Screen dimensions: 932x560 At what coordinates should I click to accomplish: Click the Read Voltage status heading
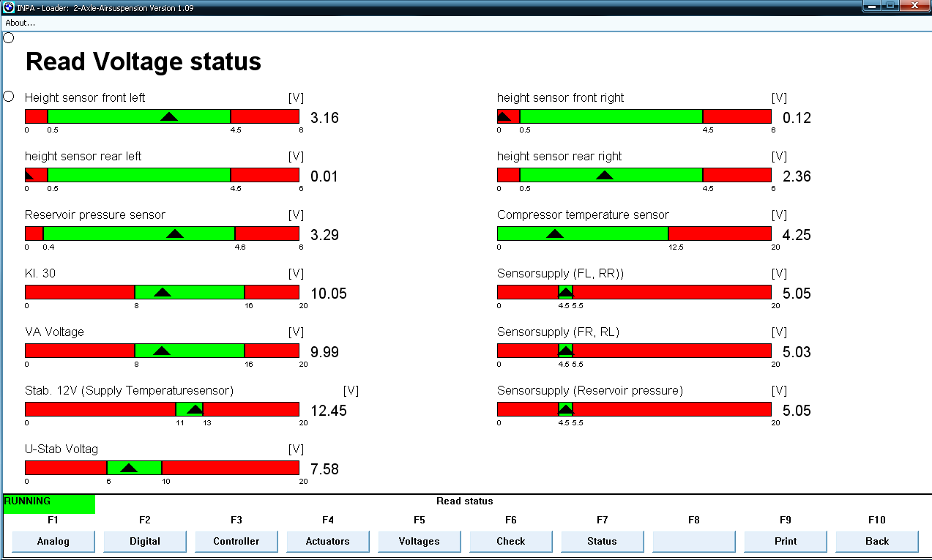tap(143, 61)
